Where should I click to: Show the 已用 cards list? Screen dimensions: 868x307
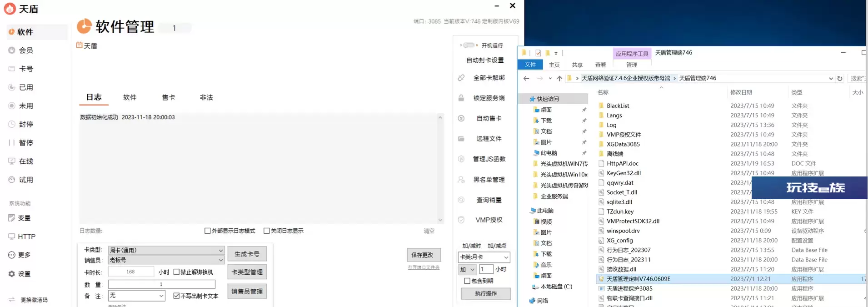(26, 87)
